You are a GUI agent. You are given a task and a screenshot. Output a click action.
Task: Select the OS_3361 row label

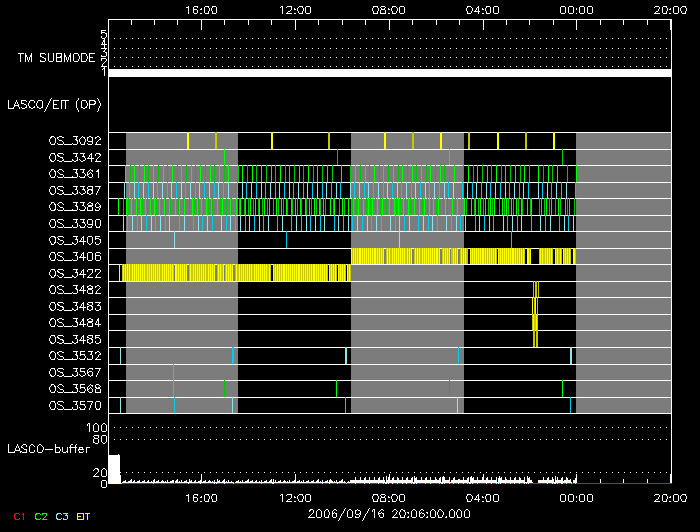coord(74,174)
